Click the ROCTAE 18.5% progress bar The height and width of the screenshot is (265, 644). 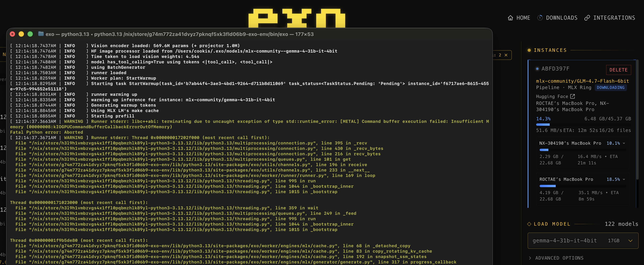[x=583, y=186]
